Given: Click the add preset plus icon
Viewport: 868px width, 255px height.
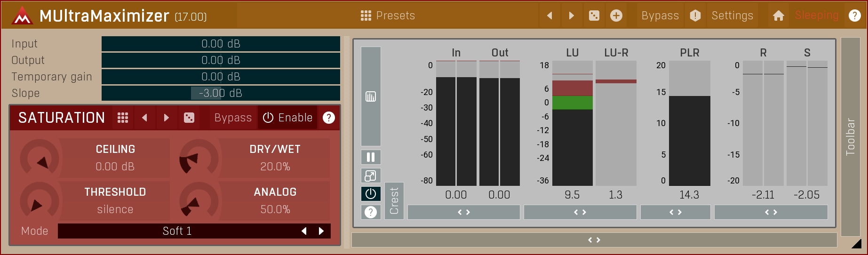Looking at the screenshot, I should click(616, 16).
